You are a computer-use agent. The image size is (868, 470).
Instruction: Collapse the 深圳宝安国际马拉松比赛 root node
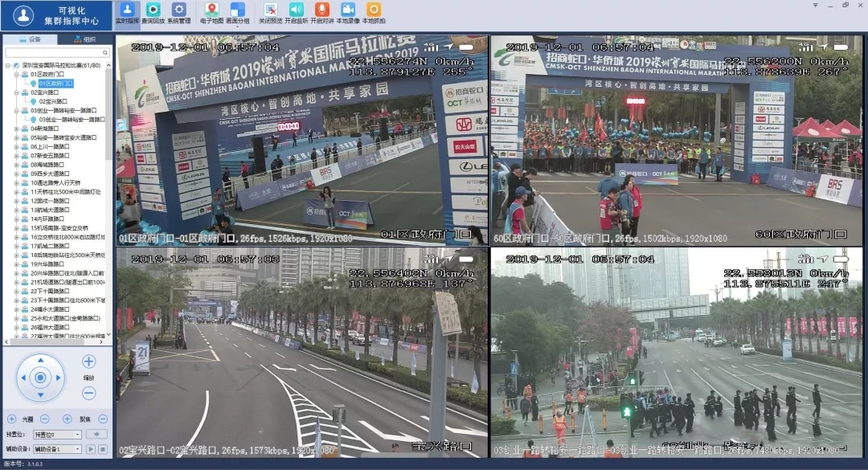coord(8,65)
